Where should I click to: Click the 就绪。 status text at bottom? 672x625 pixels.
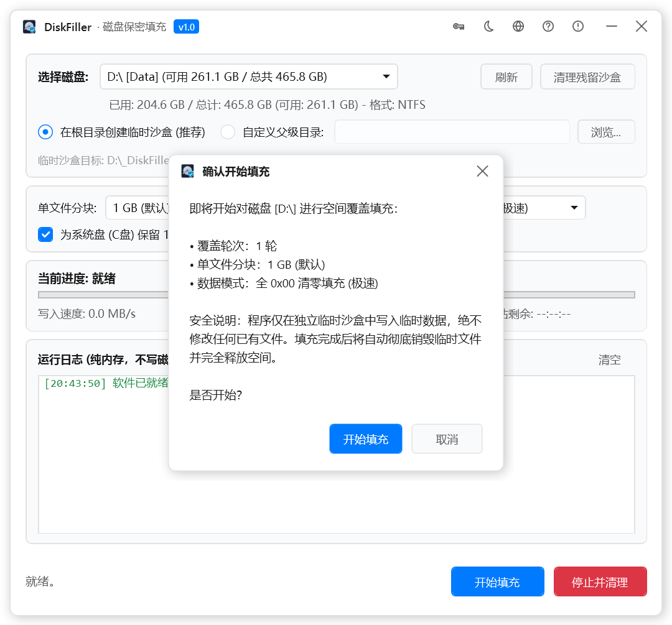[40, 581]
